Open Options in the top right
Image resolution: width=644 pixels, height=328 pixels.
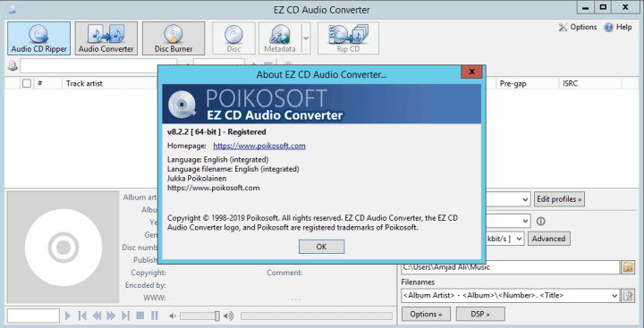click(578, 27)
